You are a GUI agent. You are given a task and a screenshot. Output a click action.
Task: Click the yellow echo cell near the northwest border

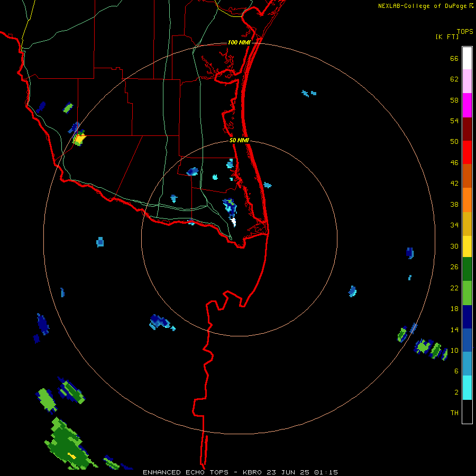(x=81, y=139)
